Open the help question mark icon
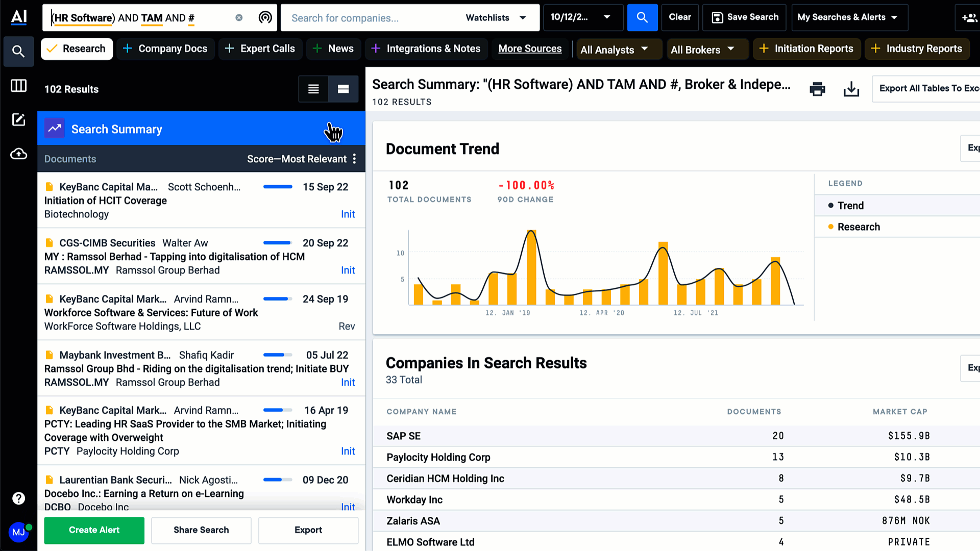 point(18,498)
